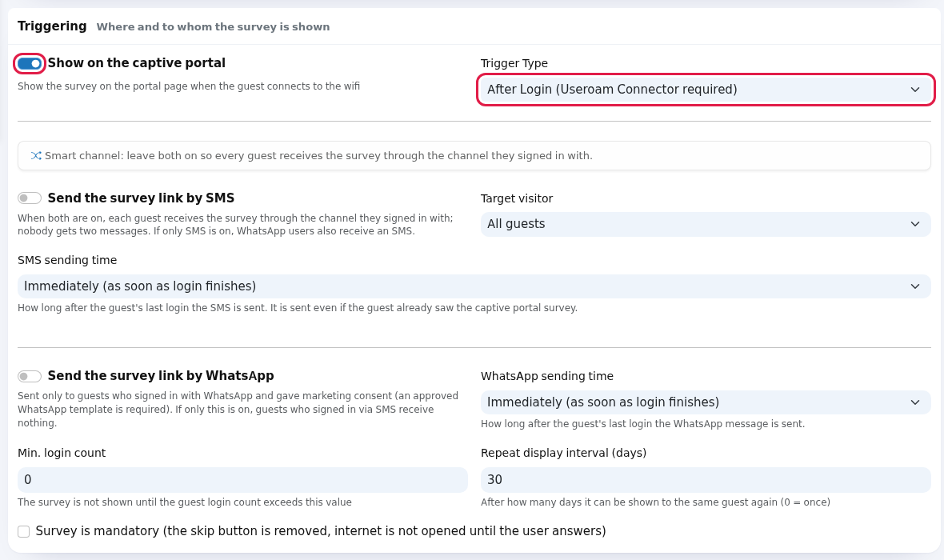This screenshot has width=944, height=560.
Task: Disable the Show on the captive portal toggle
Action: (30, 63)
